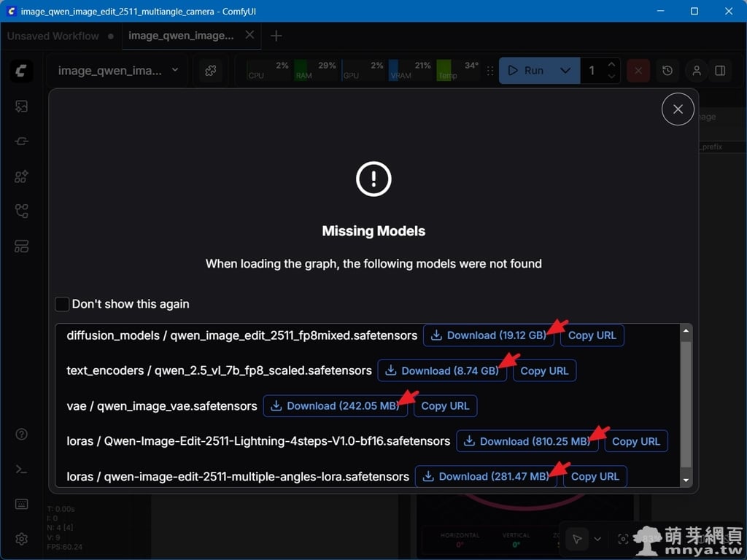Check the Don't show this again box
747x560 pixels.
point(62,304)
